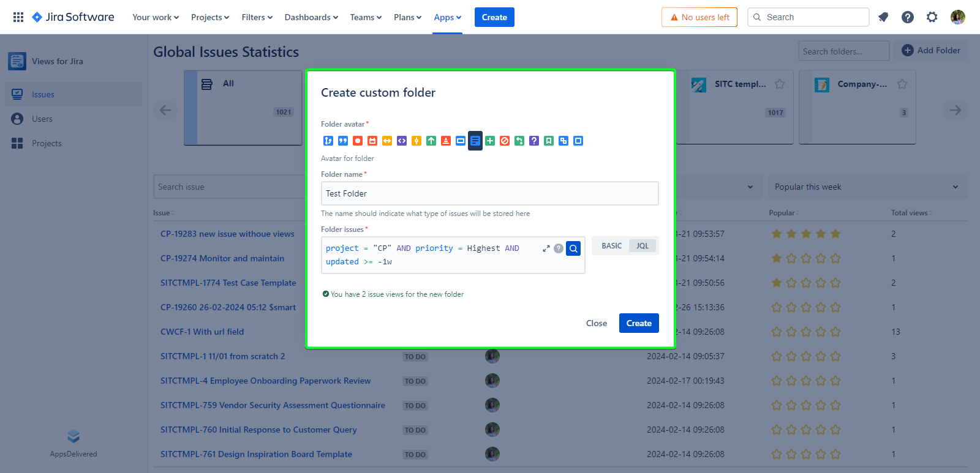Expand the Projects navigation menu

click(209, 17)
